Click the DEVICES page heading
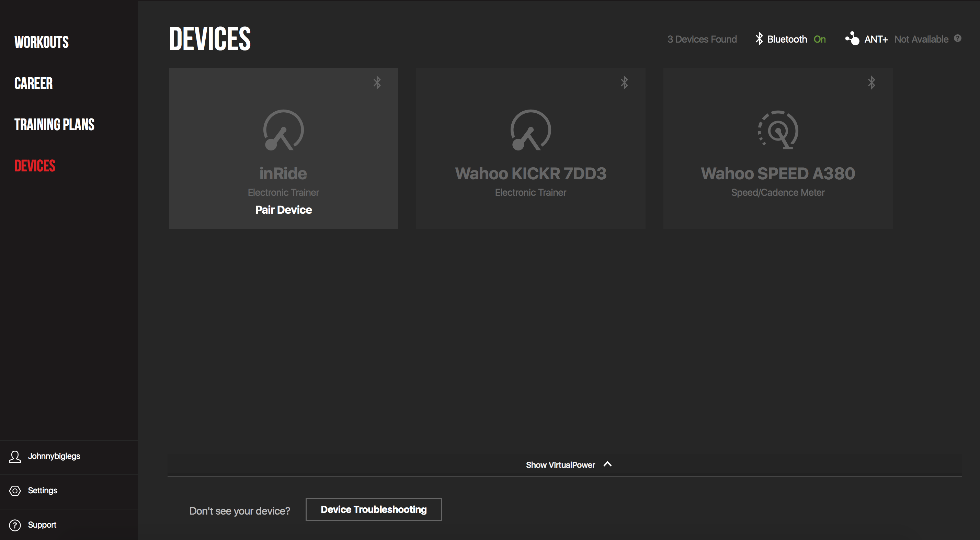Viewport: 980px width, 540px height. [210, 39]
